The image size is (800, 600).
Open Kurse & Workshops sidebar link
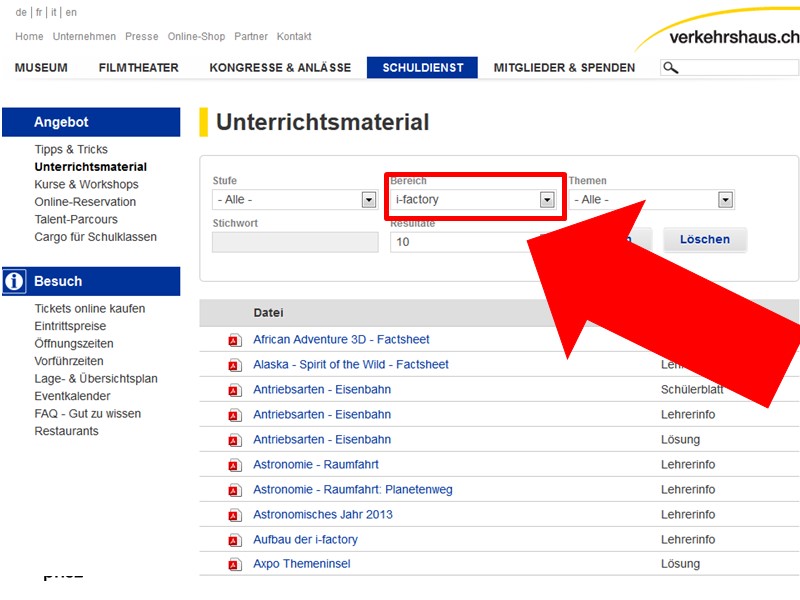point(86,185)
